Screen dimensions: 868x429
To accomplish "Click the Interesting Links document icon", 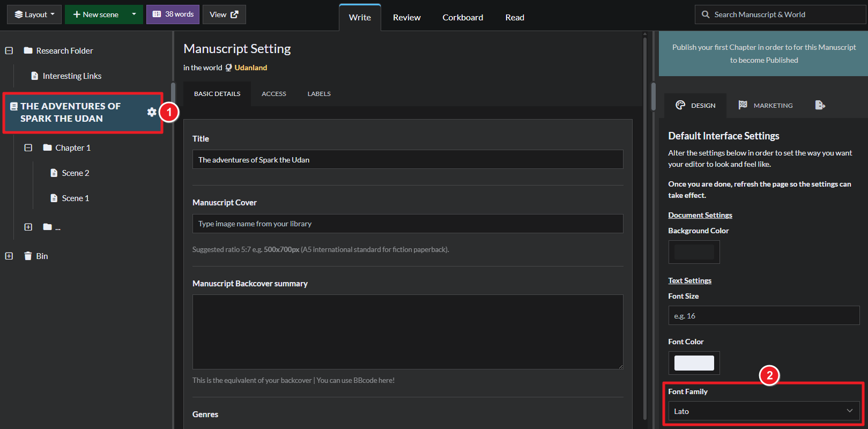I will (x=35, y=76).
